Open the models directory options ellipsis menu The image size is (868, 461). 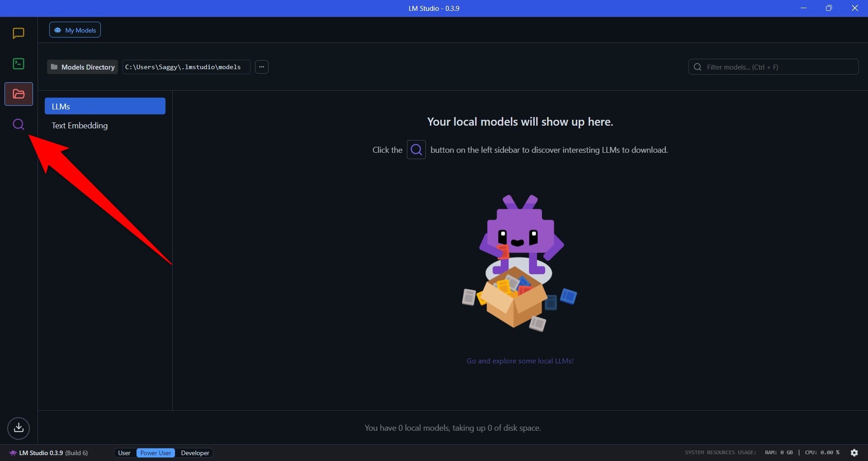262,67
